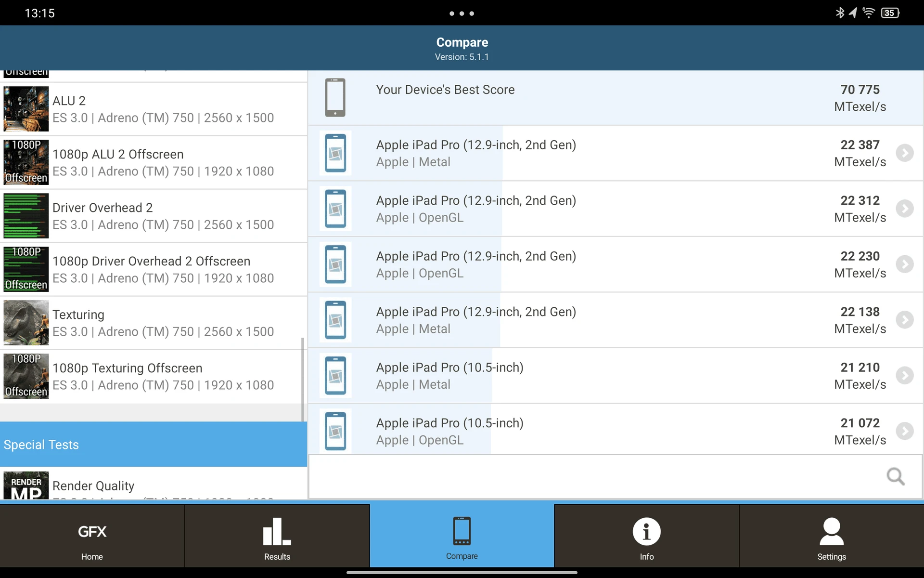Click the Special Tests section header
Viewport: 924px width, 578px height.
pyautogui.click(x=154, y=445)
